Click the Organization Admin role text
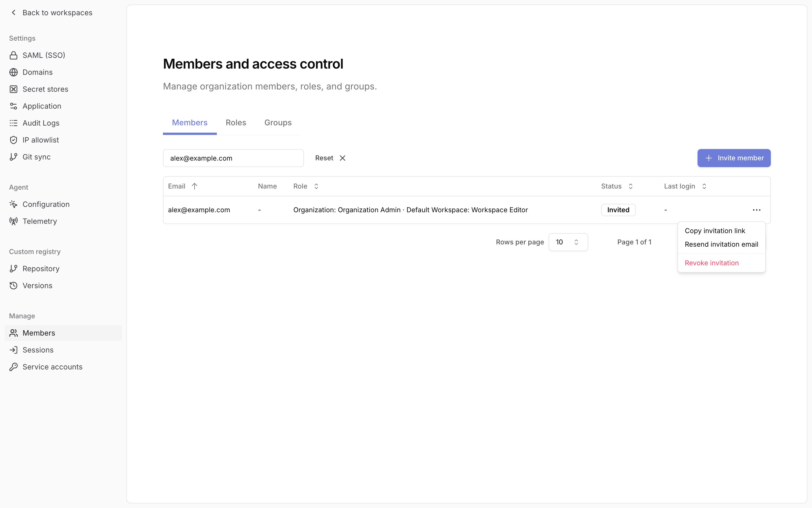 click(369, 210)
